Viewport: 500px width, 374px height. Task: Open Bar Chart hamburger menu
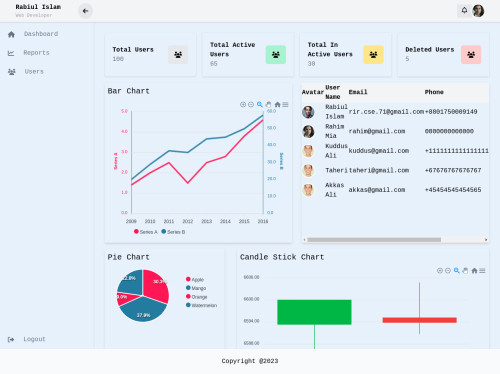click(285, 105)
